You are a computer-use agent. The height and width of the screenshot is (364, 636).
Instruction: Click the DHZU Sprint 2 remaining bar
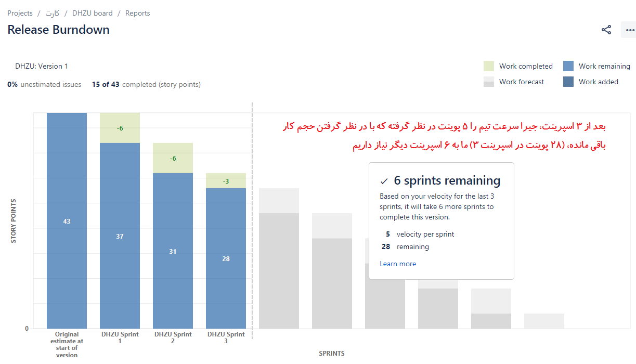coord(173,251)
